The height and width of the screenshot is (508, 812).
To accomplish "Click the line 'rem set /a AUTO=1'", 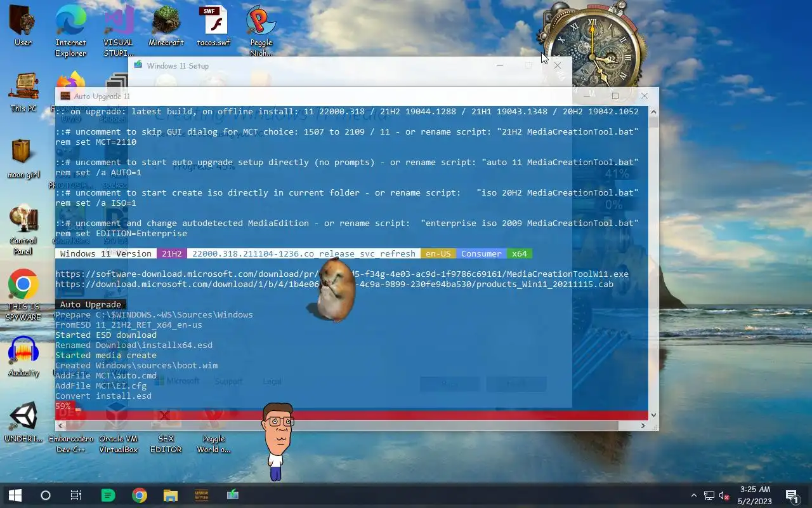I will [x=98, y=173].
